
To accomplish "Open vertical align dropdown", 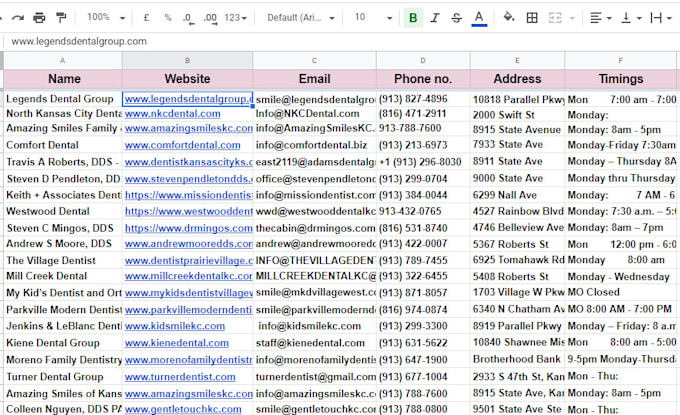I will point(631,18).
